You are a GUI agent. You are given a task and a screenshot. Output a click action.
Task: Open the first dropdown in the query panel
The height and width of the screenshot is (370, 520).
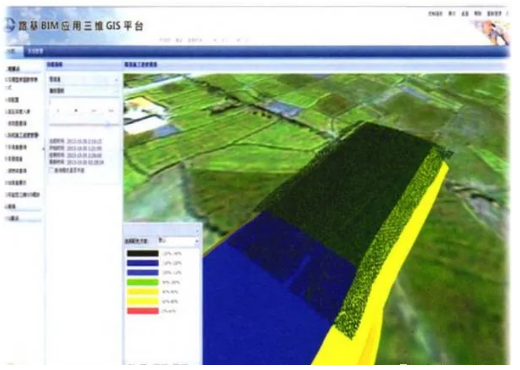pyautogui.click(x=84, y=80)
